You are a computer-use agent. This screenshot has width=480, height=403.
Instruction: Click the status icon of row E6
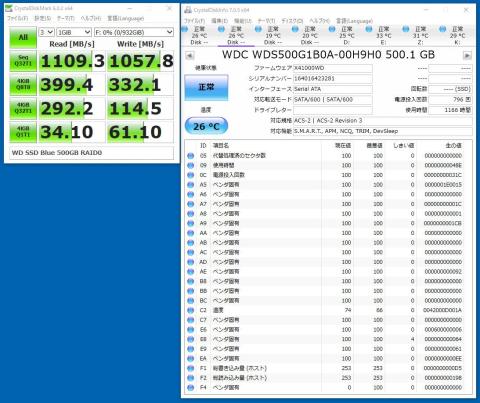tap(191, 330)
